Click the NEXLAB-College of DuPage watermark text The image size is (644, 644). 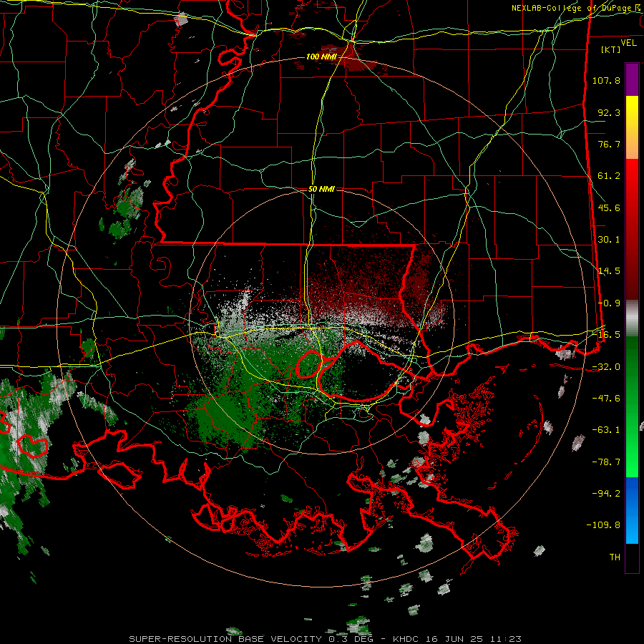575,8
